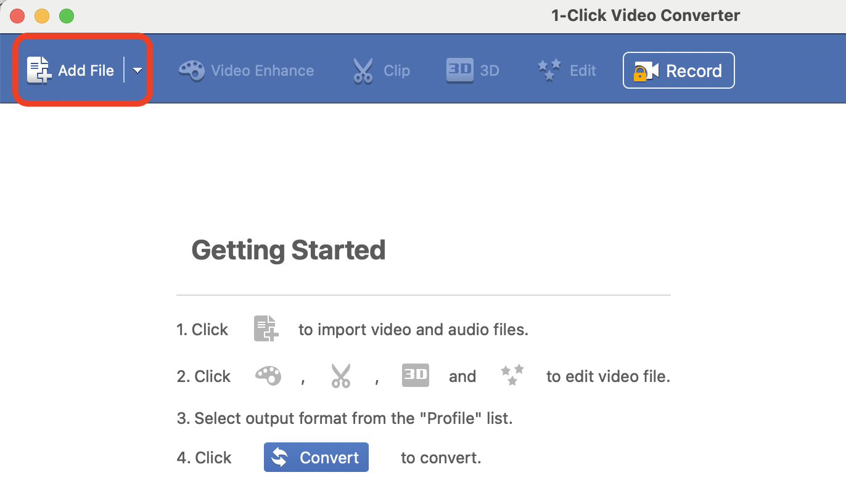This screenshot has width=846, height=504.
Task: Click the 3D icon in step 2
Action: tap(416, 375)
